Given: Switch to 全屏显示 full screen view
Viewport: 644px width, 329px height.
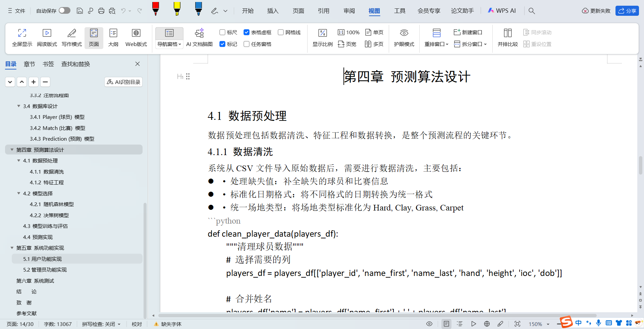Looking at the screenshot, I should pos(22,38).
